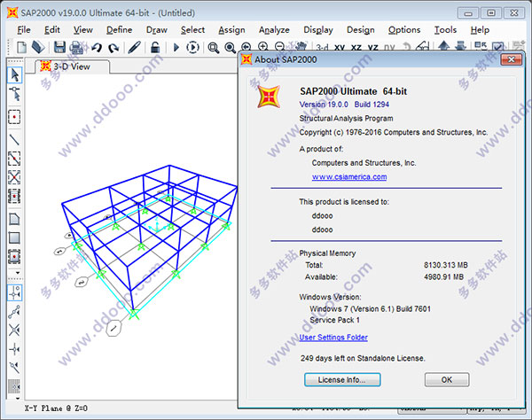The height and width of the screenshot is (420, 532).
Task: Click the pencil Refresh Window icon
Action: coord(135,47)
